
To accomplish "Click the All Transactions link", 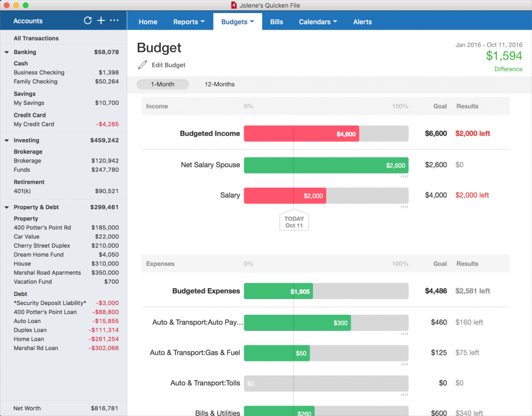I will click(36, 38).
